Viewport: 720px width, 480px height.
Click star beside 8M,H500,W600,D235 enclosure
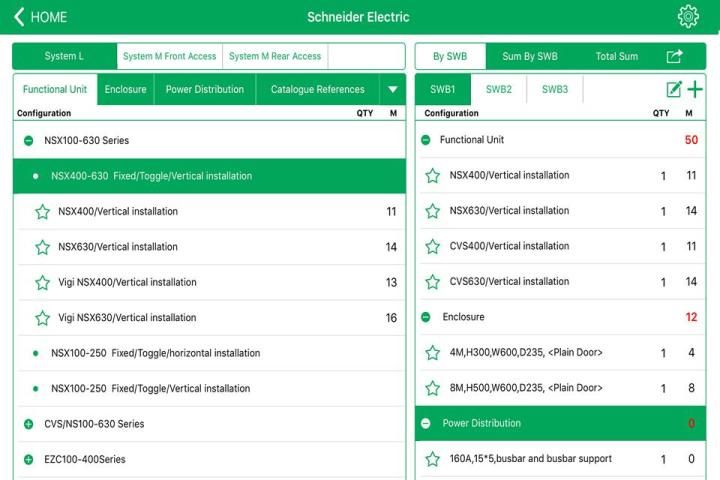point(433,388)
